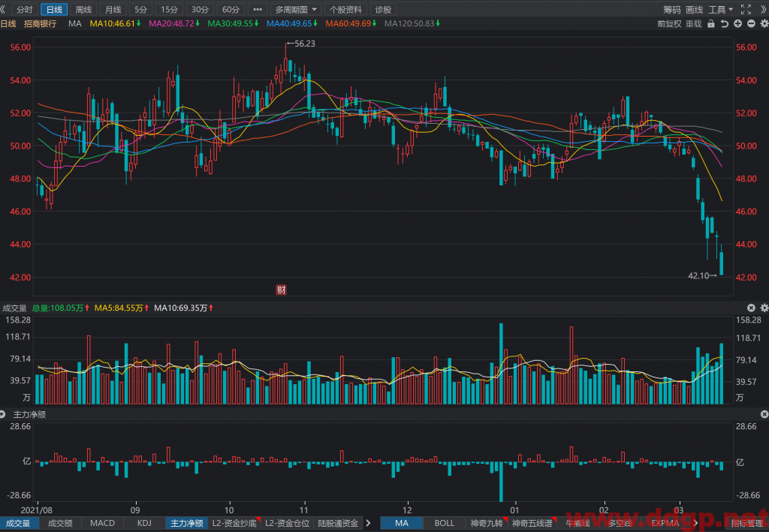Click the 诊股 button
769x532 pixels.
click(383, 9)
